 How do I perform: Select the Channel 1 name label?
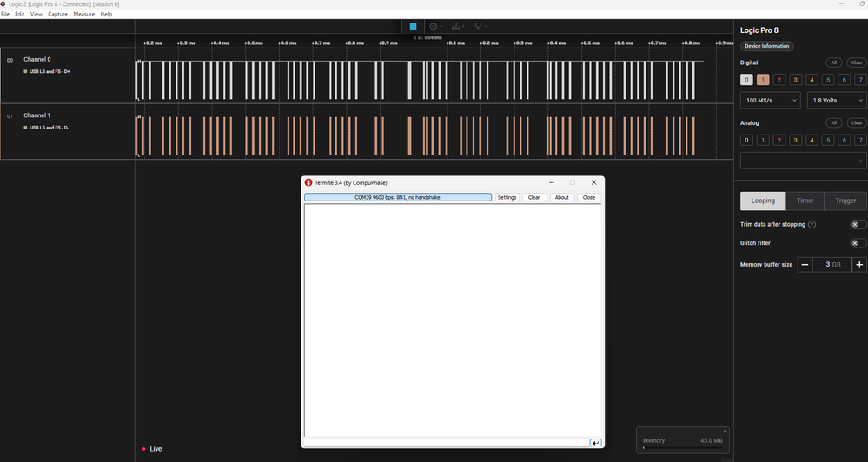[x=37, y=115]
